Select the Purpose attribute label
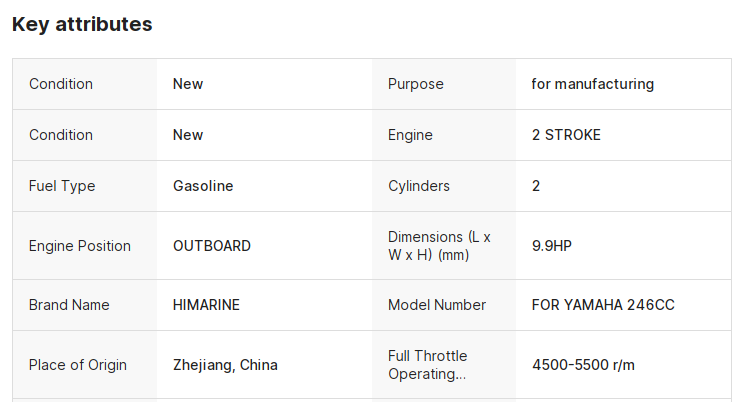This screenshot has width=735, height=402. 415,84
